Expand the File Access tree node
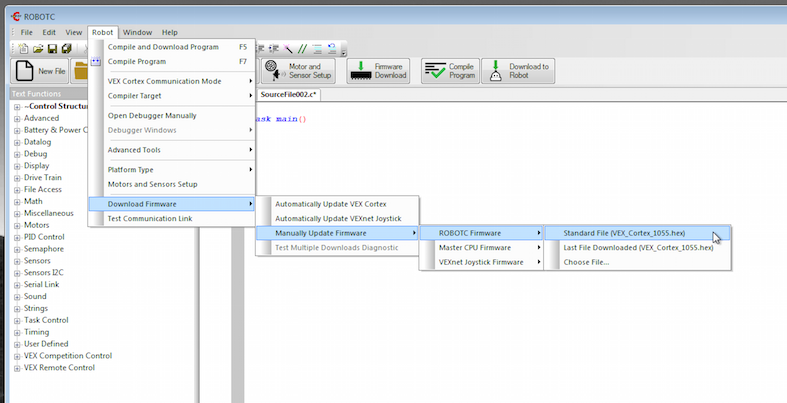The width and height of the screenshot is (787, 403). pos(17,190)
